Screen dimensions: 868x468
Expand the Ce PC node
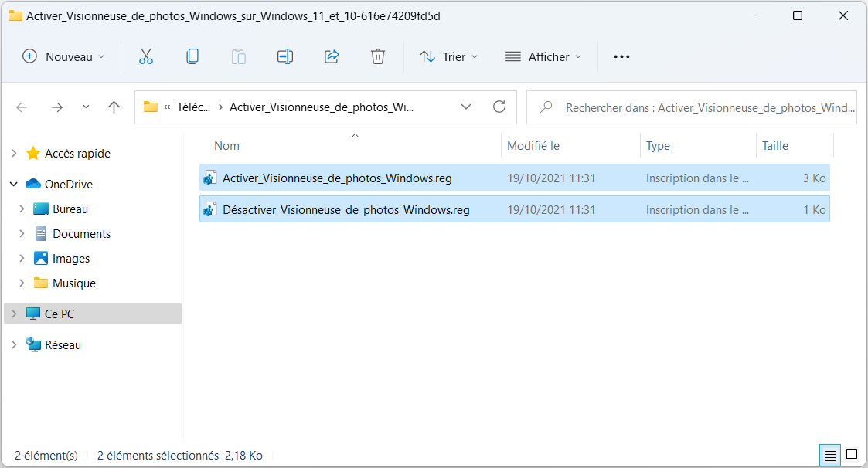[14, 314]
